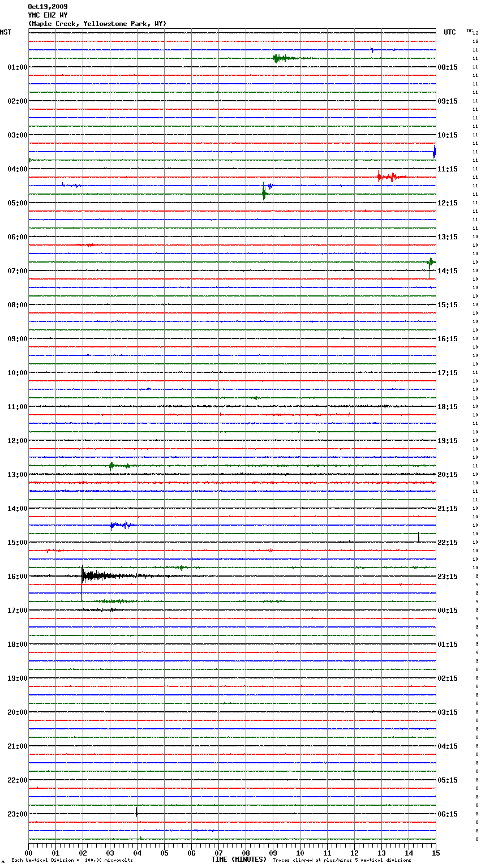Select the 19:00 MST time label
Viewport: 481px width, 868px height.
pyautogui.click(x=17, y=678)
